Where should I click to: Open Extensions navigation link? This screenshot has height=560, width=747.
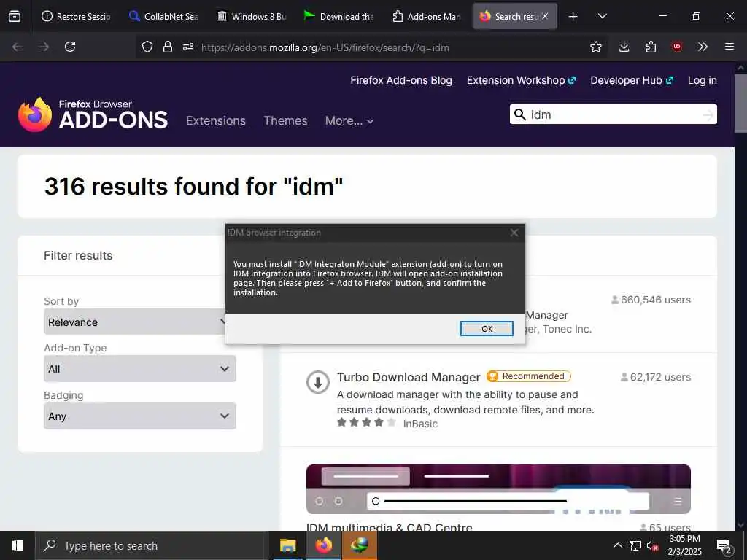coord(216,121)
